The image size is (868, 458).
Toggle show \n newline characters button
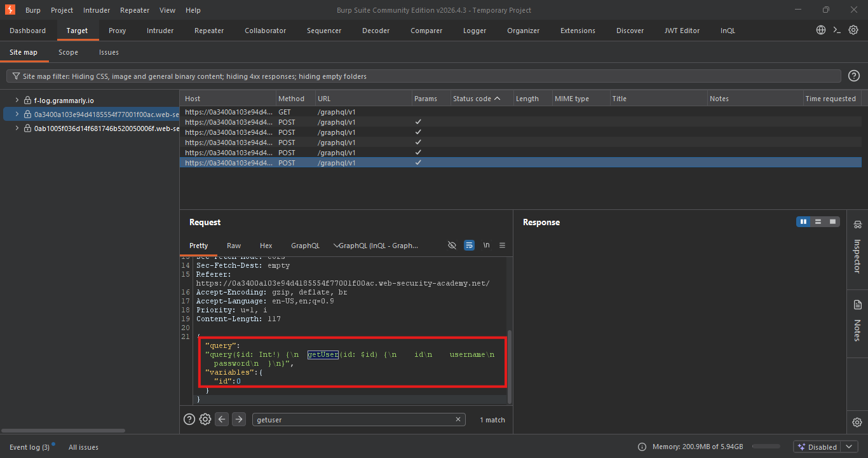486,245
